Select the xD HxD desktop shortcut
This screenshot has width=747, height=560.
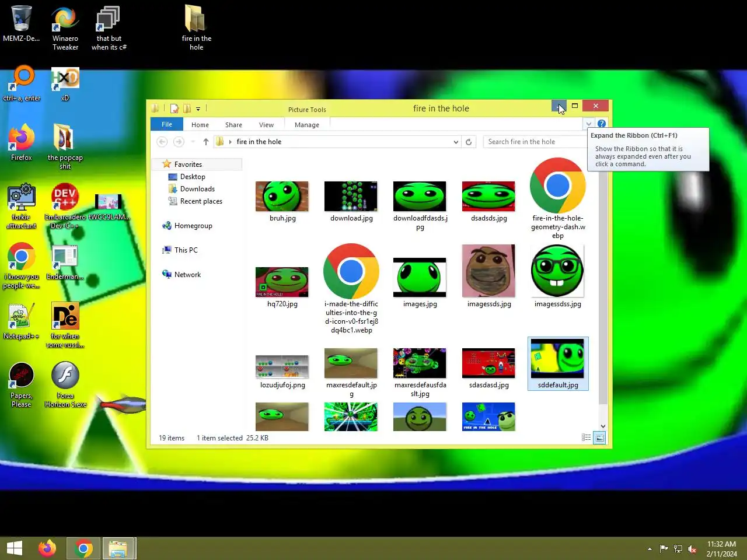[x=65, y=83]
